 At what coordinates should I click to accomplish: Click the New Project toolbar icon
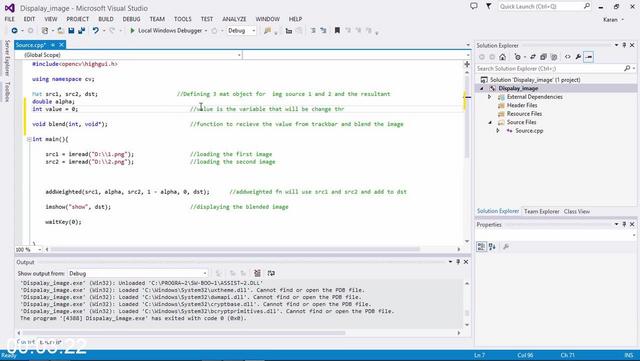pos(45,31)
